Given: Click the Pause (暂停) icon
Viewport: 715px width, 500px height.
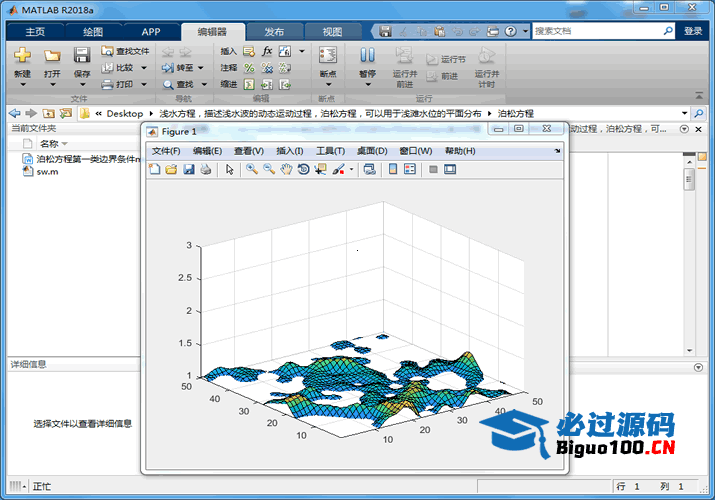Looking at the screenshot, I should coord(368,55).
